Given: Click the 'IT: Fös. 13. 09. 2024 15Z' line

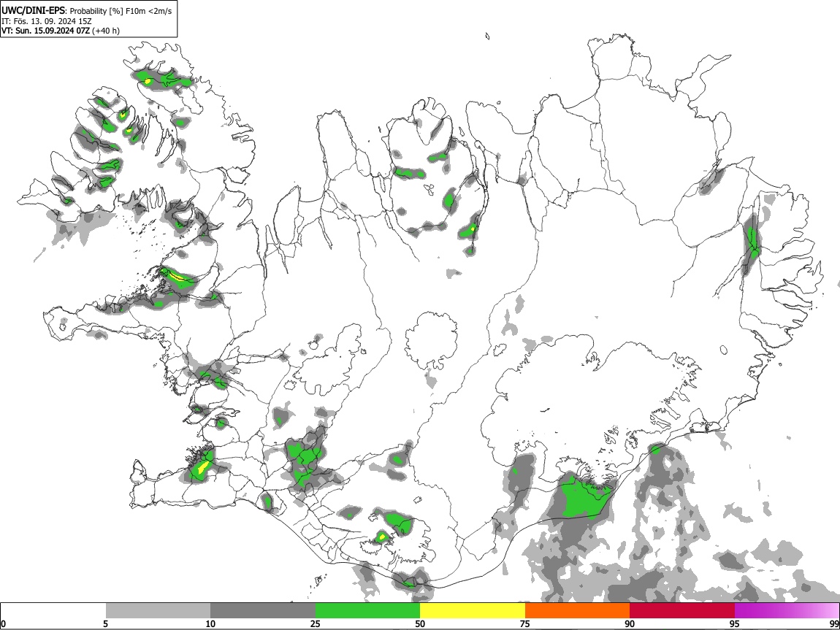Looking at the screenshot, I should tap(47, 21).
